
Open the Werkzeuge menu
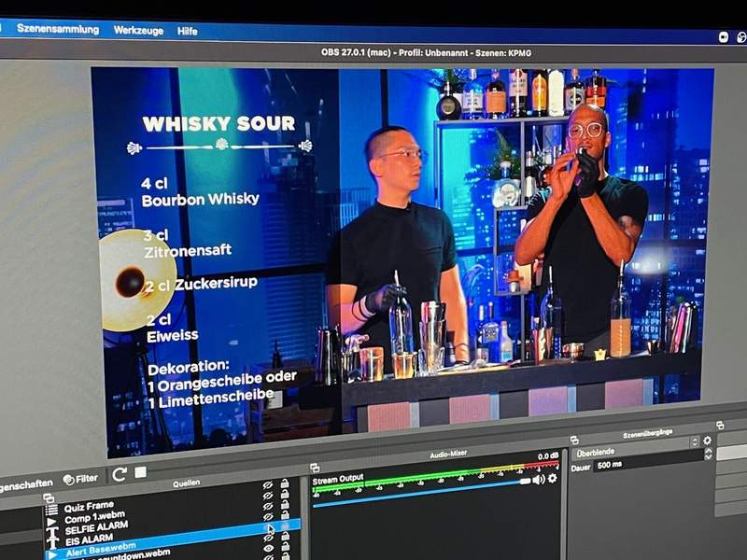[138, 30]
